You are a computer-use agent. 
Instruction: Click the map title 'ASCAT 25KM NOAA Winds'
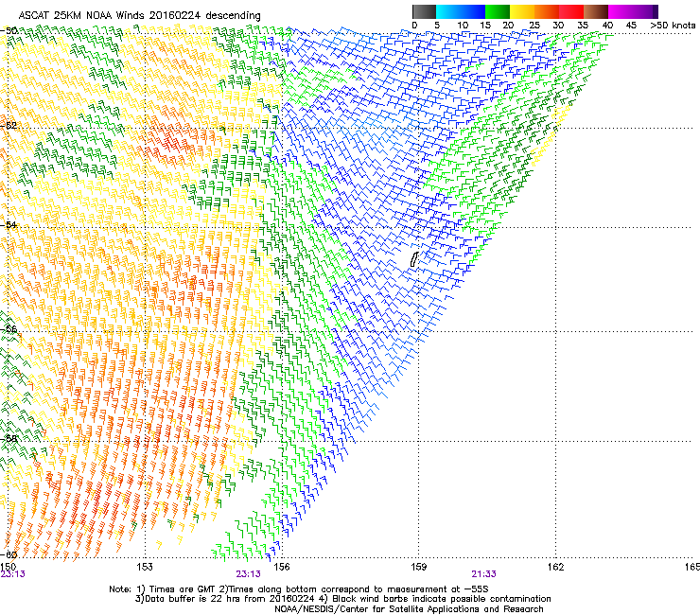[x=81, y=15]
